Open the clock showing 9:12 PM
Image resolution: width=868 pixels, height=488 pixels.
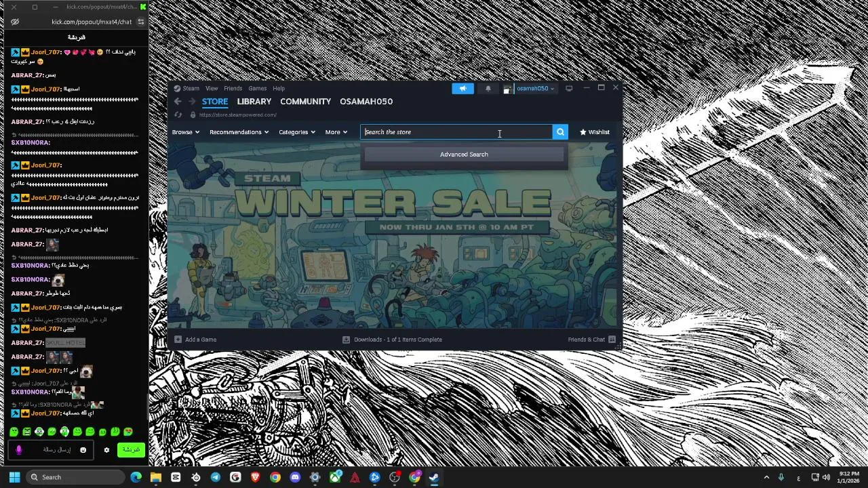coord(849,477)
